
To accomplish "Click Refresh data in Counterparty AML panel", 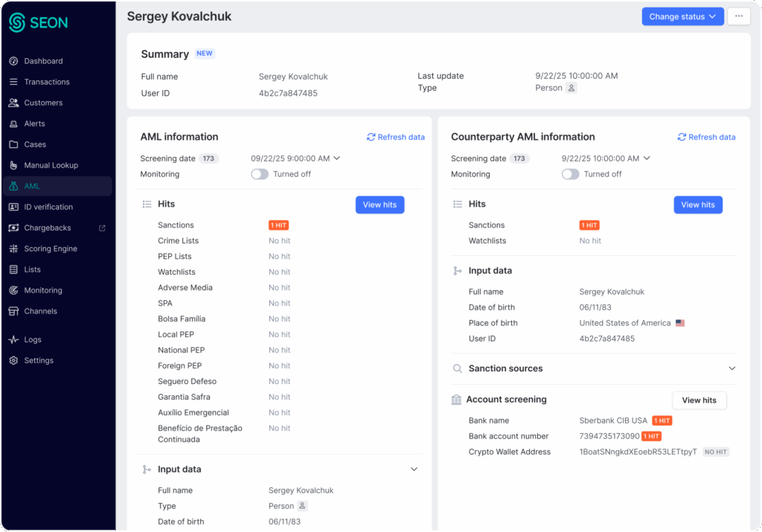I will pos(706,137).
